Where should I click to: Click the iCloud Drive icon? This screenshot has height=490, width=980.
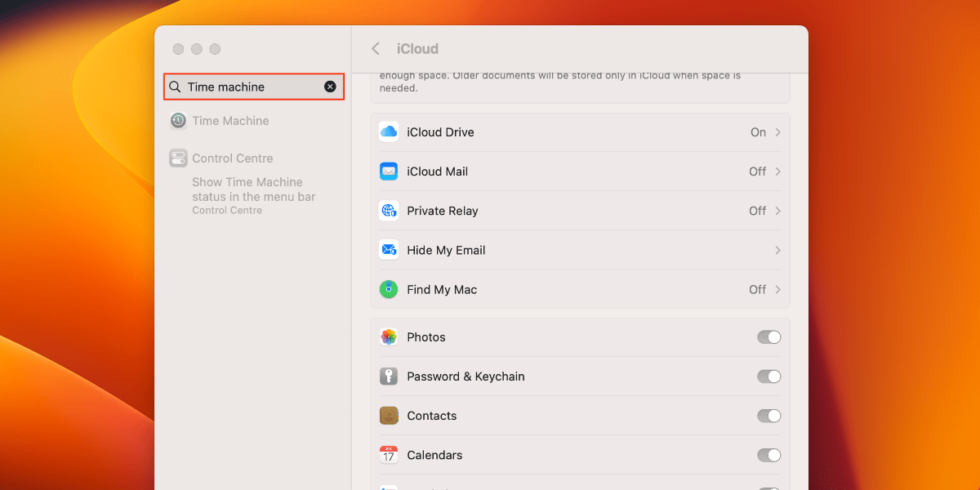coord(388,131)
